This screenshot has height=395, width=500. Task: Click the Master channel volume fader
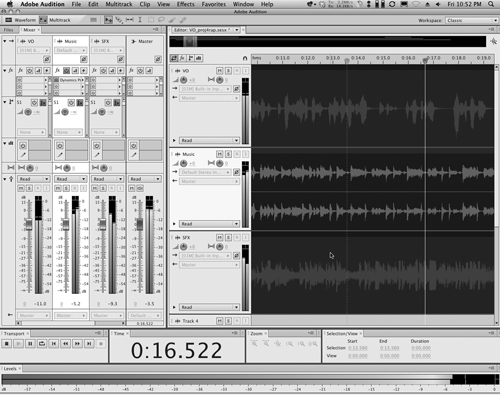coord(140,224)
